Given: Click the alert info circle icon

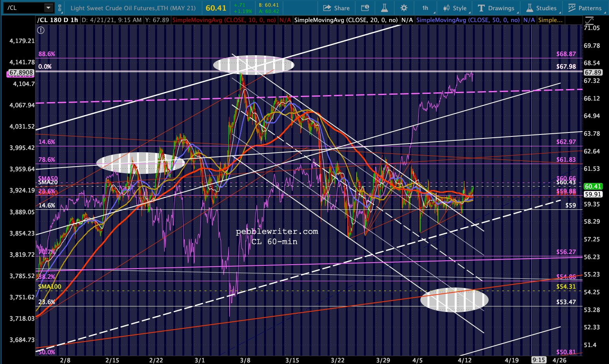Looking at the screenshot, I should pyautogui.click(x=41, y=30).
